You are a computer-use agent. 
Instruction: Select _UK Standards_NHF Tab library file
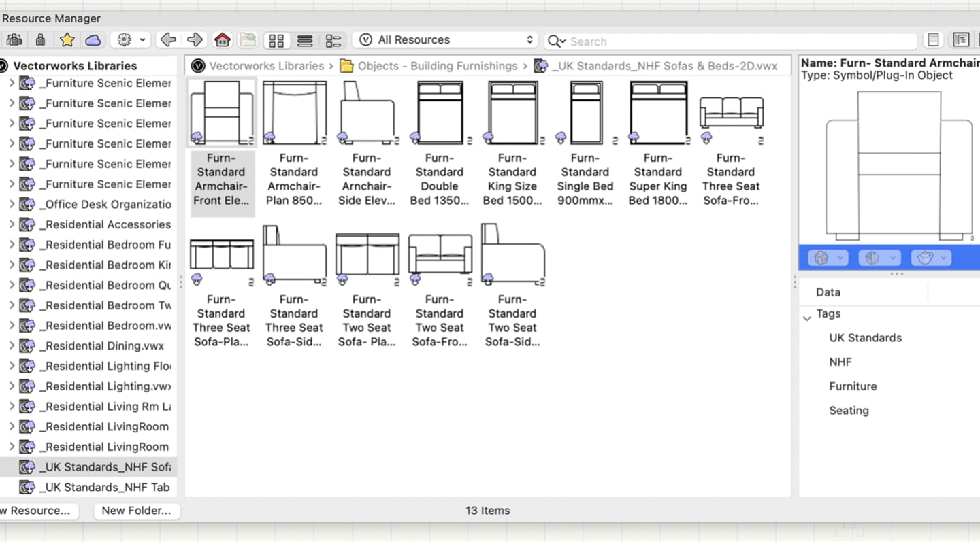pyautogui.click(x=88, y=488)
